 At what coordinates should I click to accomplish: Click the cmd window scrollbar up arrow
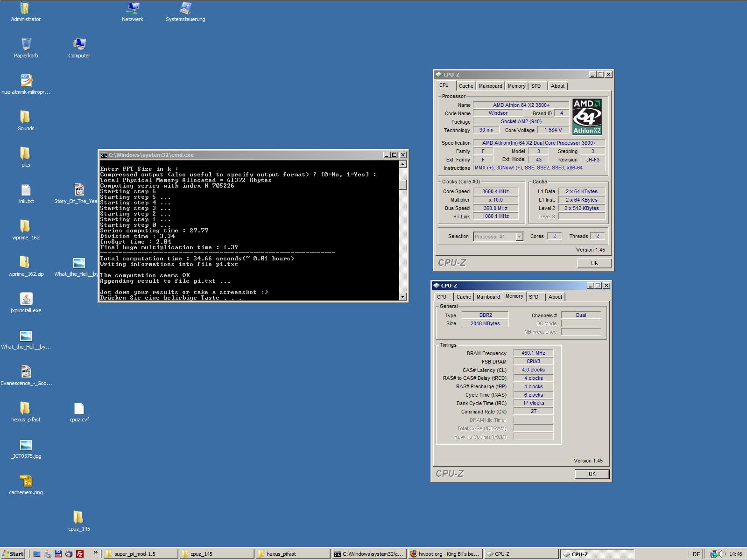(403, 164)
